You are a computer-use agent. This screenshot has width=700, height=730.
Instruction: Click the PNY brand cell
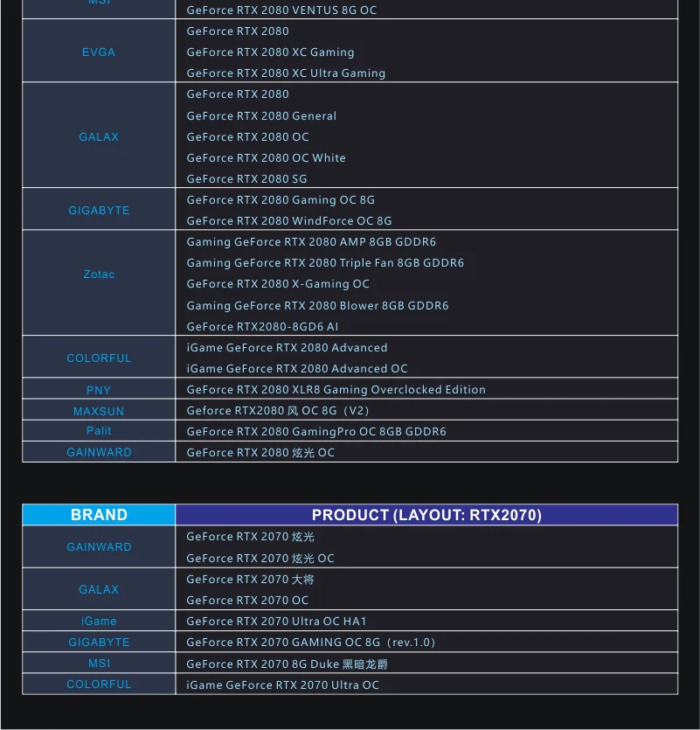coord(99,389)
